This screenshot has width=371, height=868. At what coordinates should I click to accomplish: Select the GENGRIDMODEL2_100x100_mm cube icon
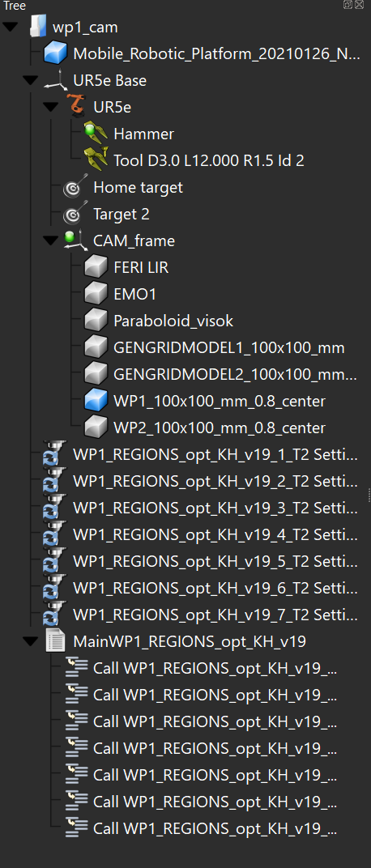pyautogui.click(x=96, y=373)
